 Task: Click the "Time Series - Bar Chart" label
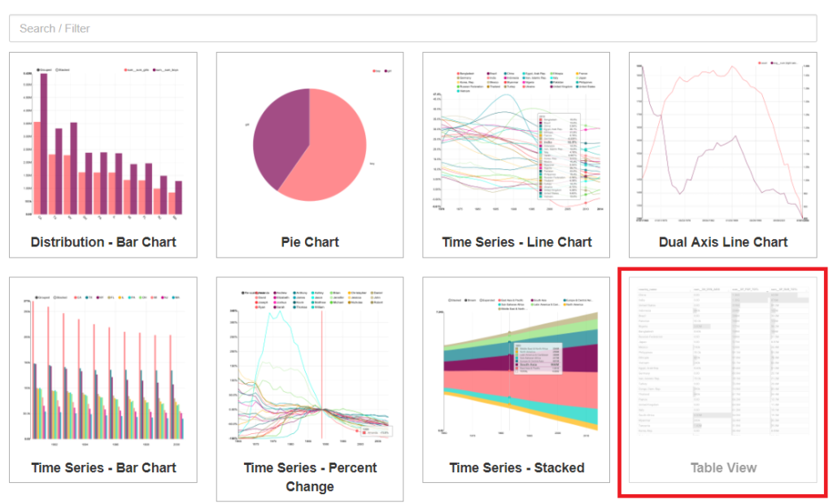[103, 468]
